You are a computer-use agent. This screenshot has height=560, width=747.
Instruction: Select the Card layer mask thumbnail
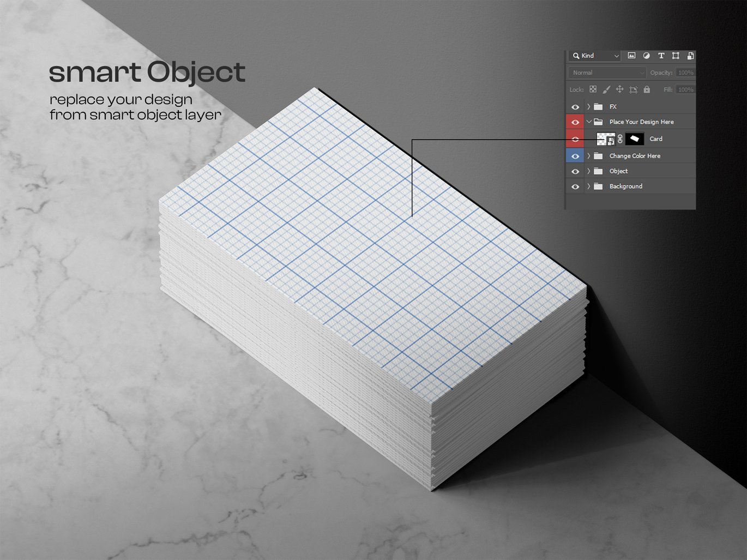click(634, 139)
